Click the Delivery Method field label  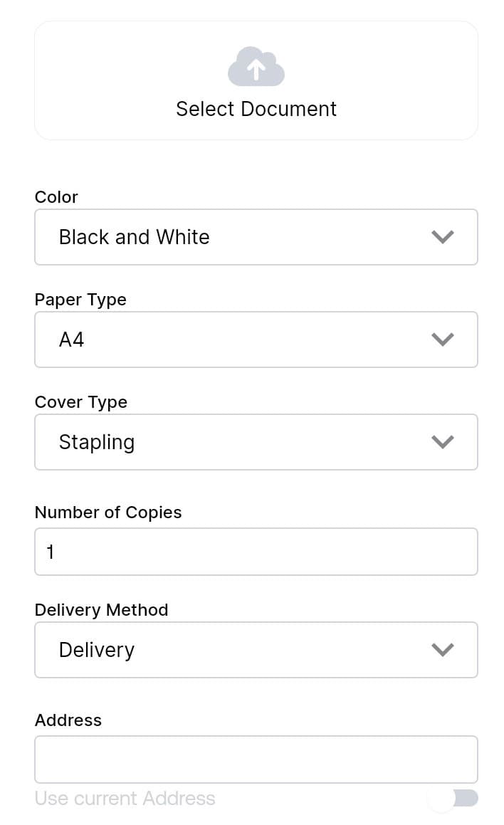coord(102,610)
